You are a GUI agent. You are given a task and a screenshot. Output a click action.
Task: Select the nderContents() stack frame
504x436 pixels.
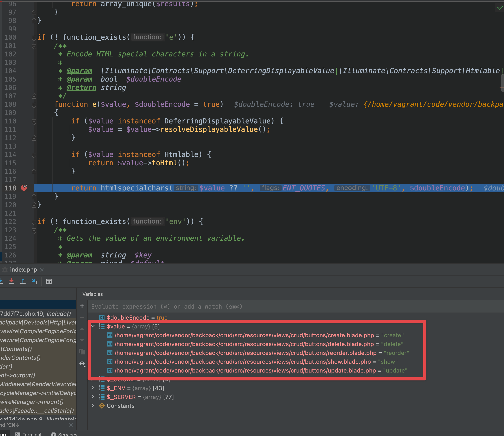click(x=38, y=358)
